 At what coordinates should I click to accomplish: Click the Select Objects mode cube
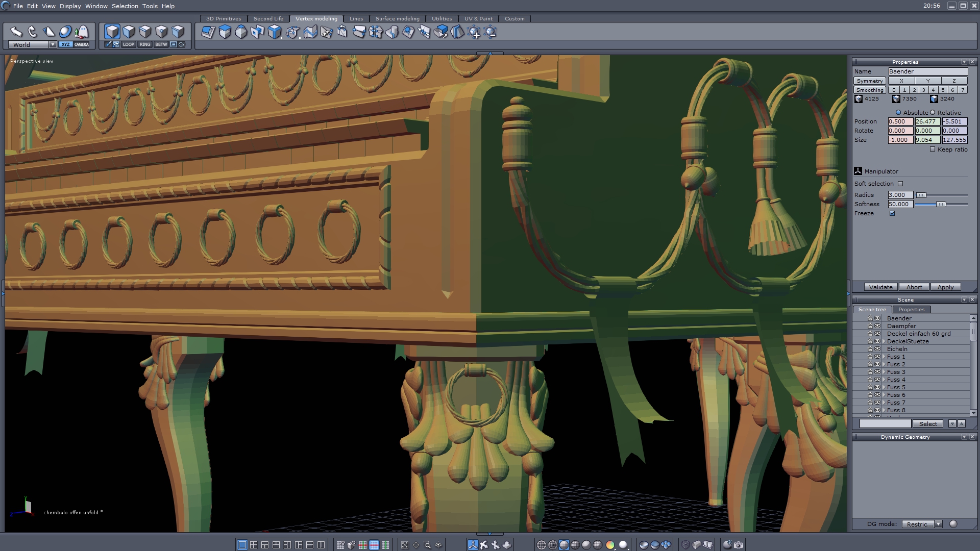[112, 32]
